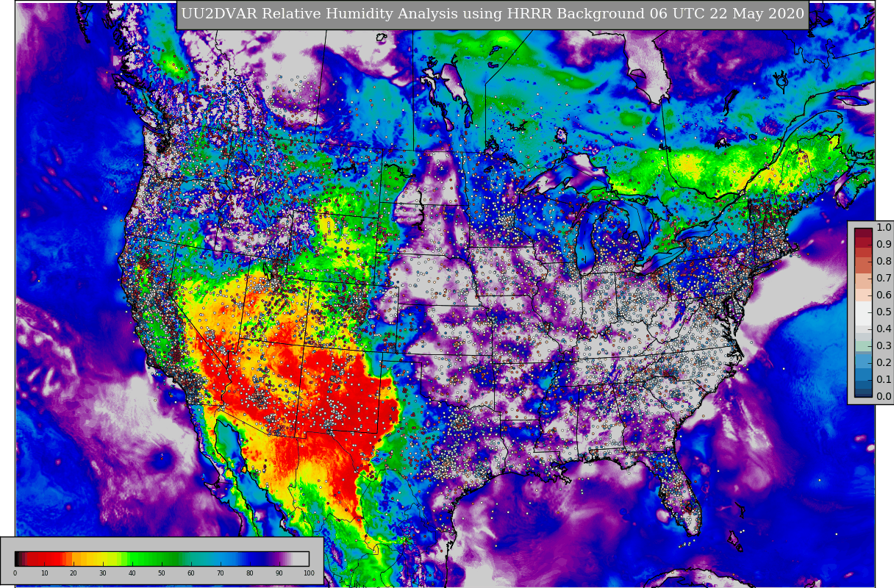Pick the dark blue segment above 80 on the humidity scale
The image size is (894, 588).
pos(254,559)
